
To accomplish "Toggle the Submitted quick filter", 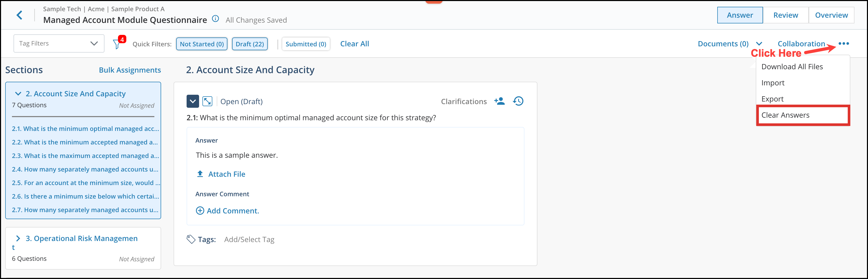I will [306, 44].
